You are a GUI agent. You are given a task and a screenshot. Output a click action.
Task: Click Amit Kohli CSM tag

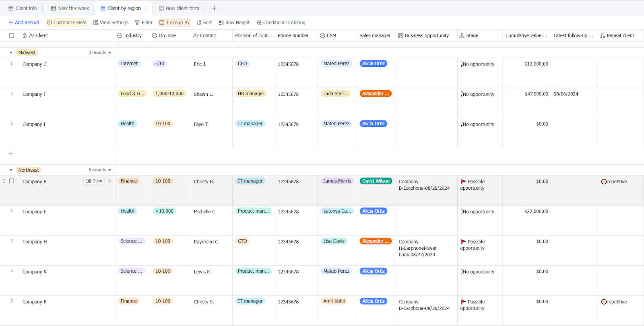[334, 301]
